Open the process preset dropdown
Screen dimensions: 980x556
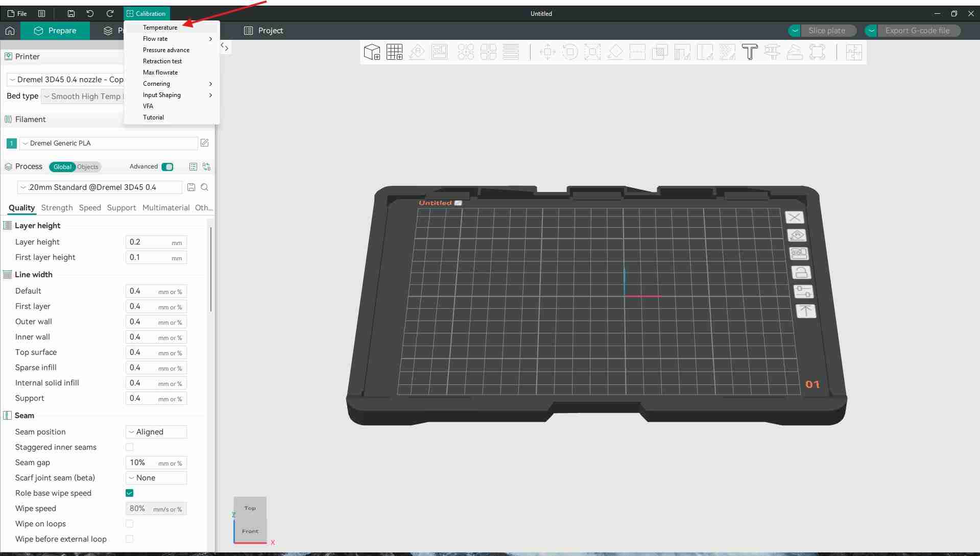[100, 187]
